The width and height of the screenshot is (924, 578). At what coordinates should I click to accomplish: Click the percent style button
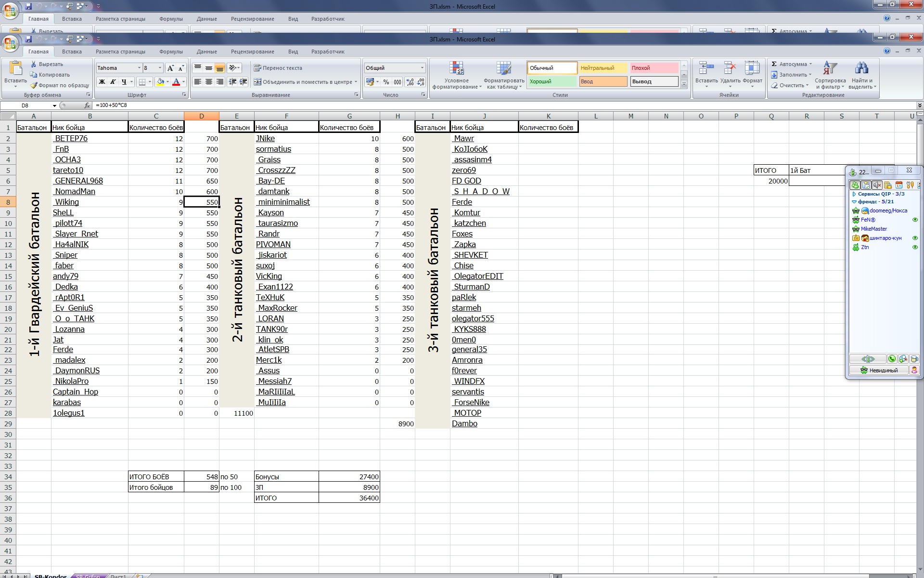click(386, 82)
